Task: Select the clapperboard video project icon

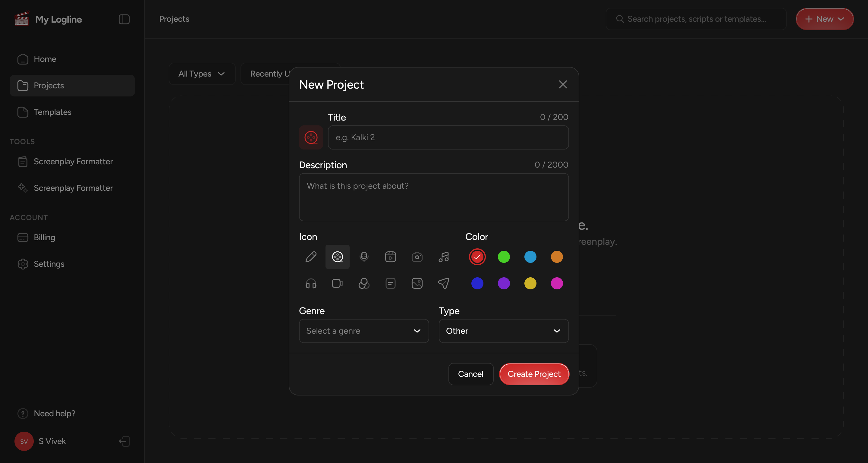Action: (x=391, y=257)
